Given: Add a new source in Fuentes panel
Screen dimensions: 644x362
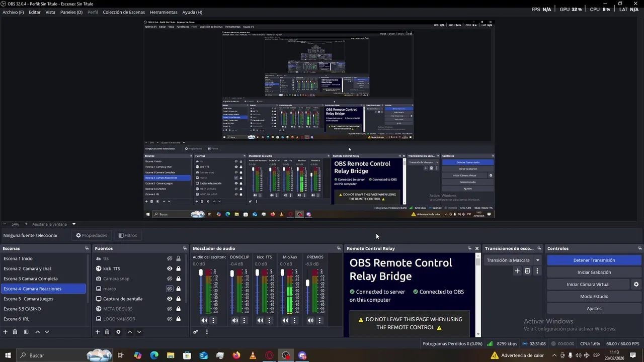Looking at the screenshot, I should 98,332.
